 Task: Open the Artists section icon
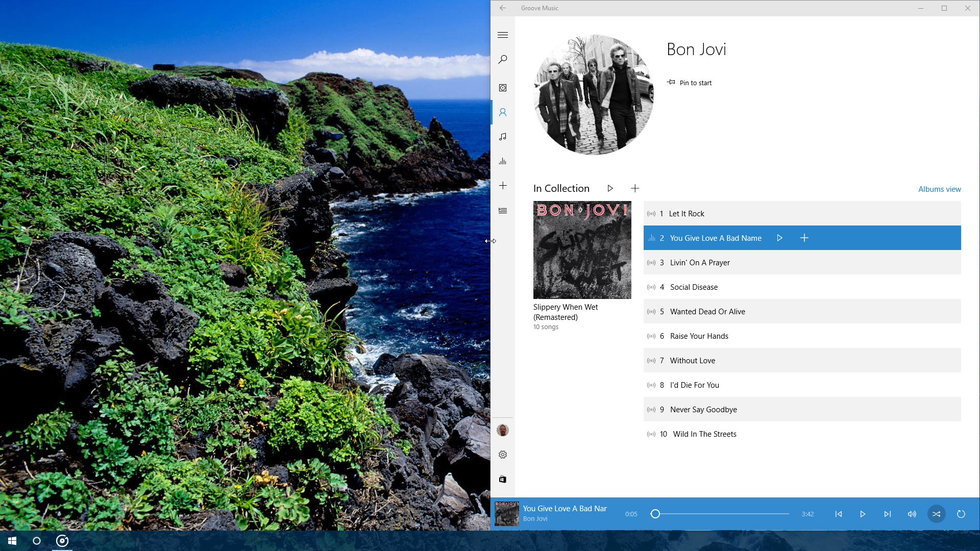click(503, 112)
